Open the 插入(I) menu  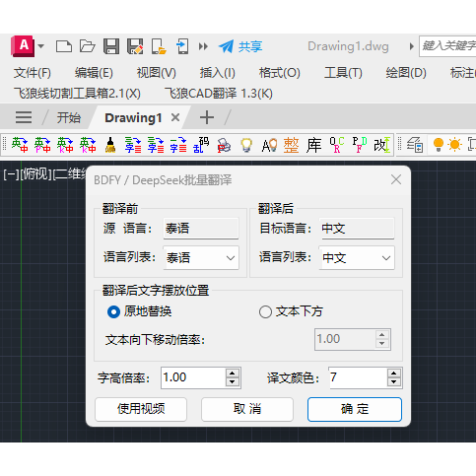click(x=218, y=73)
